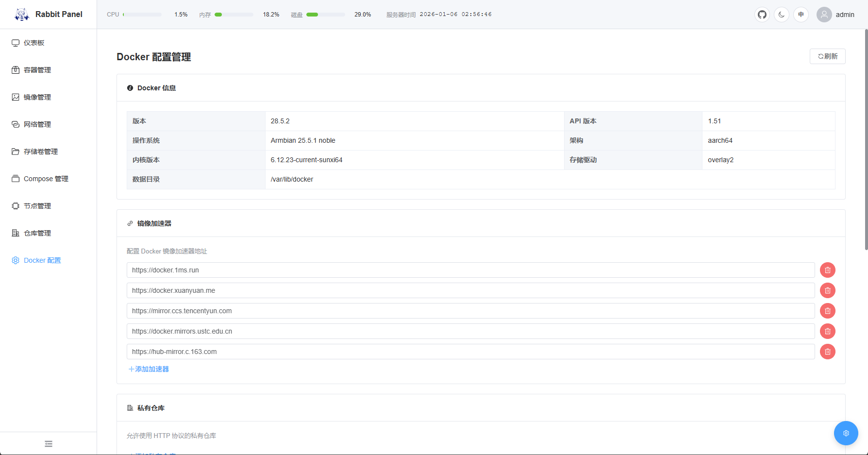Viewport: 868px width, 455px height.
Task: Click the server time 2026-01-06 02:56:46
Action: pyautogui.click(x=455, y=15)
